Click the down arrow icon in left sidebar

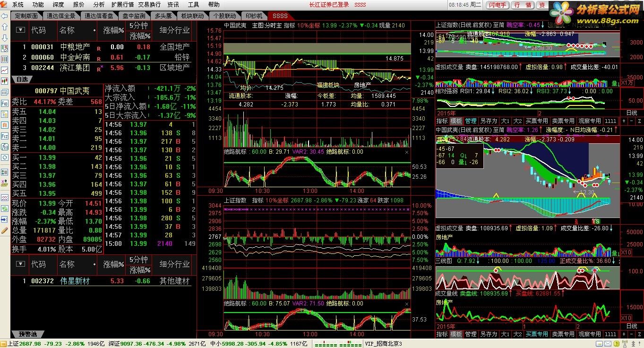(5, 37)
